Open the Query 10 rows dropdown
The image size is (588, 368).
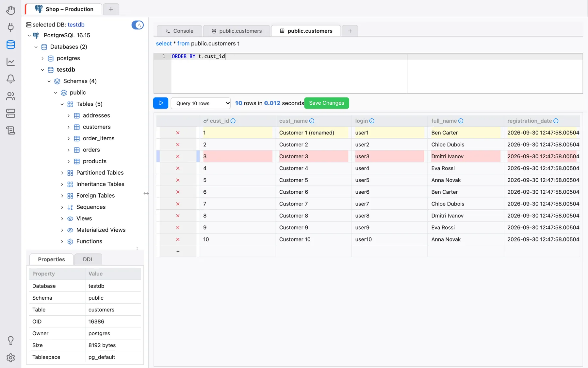[201, 103]
